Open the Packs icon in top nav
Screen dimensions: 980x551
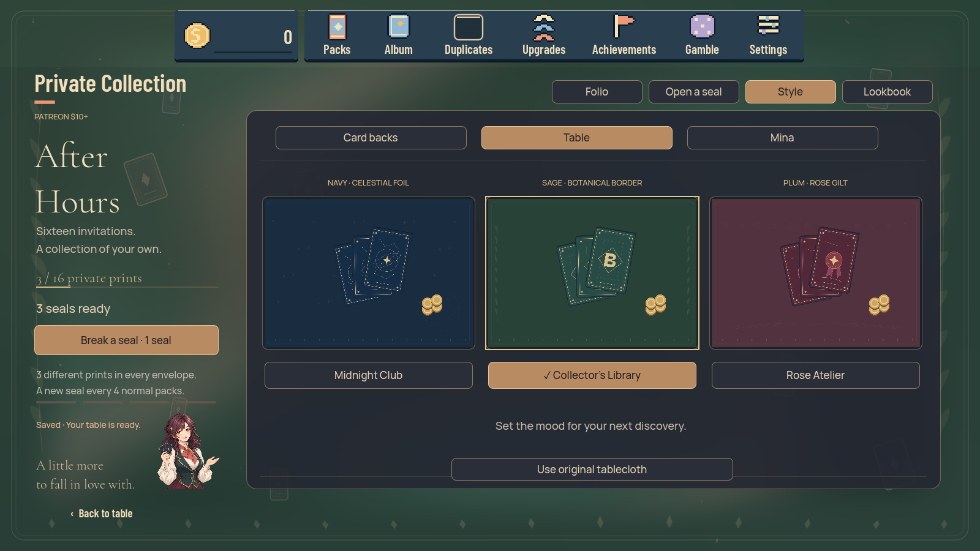pos(337,28)
